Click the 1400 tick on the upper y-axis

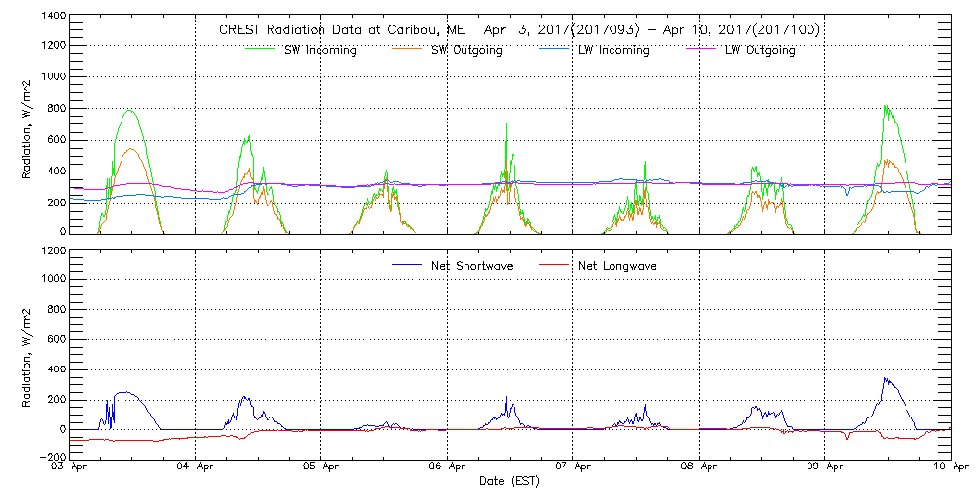(x=53, y=17)
